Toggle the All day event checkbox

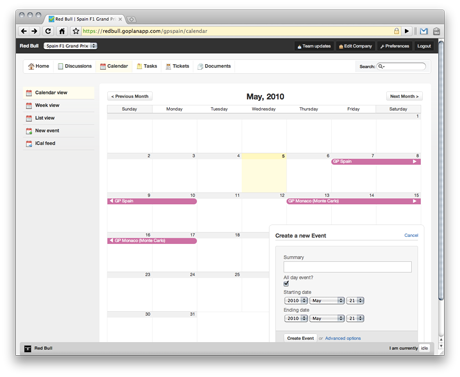pyautogui.click(x=286, y=284)
